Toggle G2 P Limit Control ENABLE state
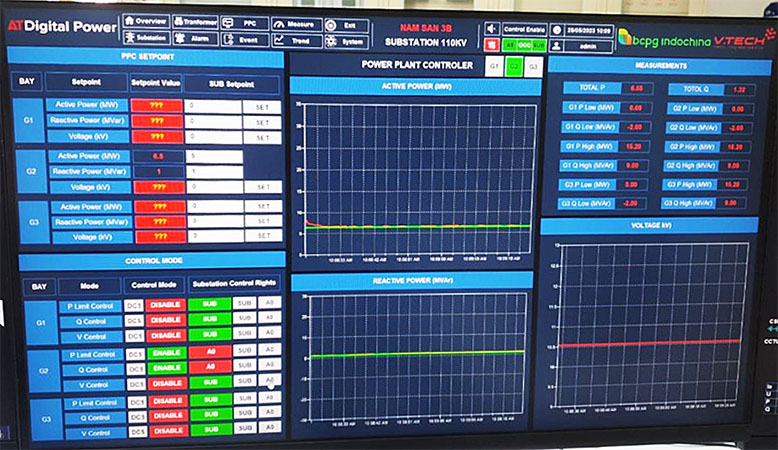This screenshot has height=450, width=778. click(166, 353)
